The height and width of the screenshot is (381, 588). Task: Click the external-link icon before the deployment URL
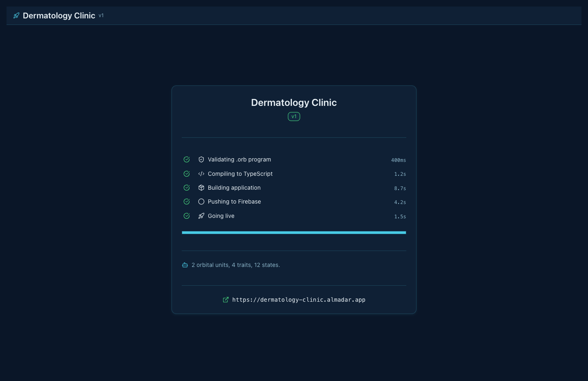226,300
